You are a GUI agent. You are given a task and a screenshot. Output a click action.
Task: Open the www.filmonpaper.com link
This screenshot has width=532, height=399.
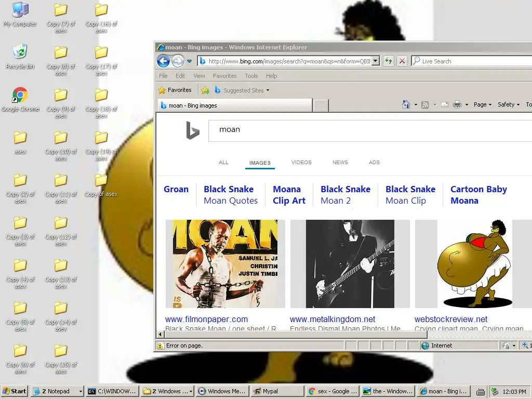[206, 320]
